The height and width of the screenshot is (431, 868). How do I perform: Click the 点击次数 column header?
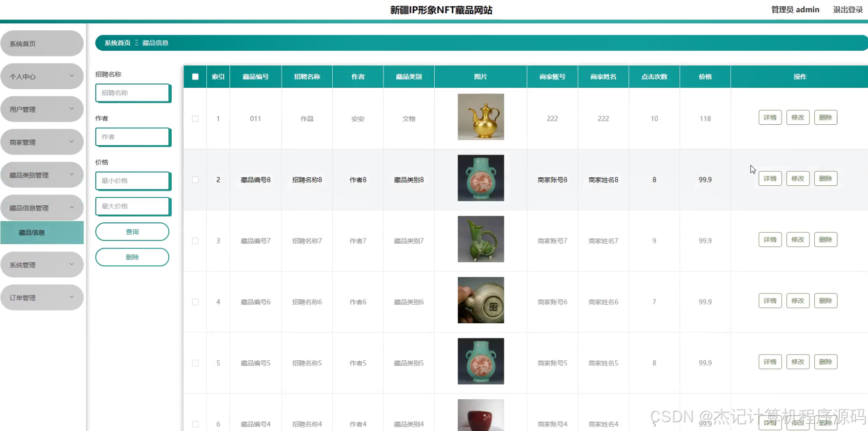pos(654,77)
